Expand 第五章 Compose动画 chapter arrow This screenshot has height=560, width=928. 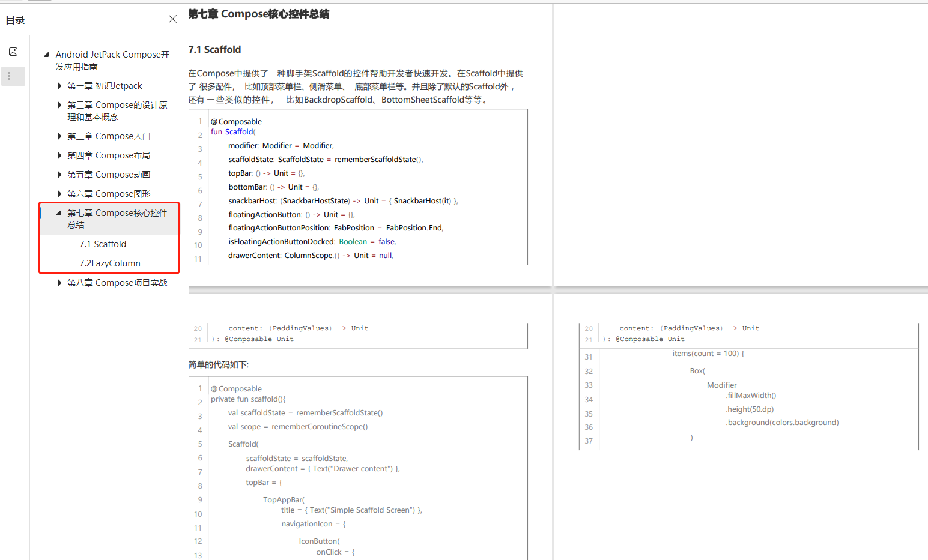pyautogui.click(x=59, y=175)
